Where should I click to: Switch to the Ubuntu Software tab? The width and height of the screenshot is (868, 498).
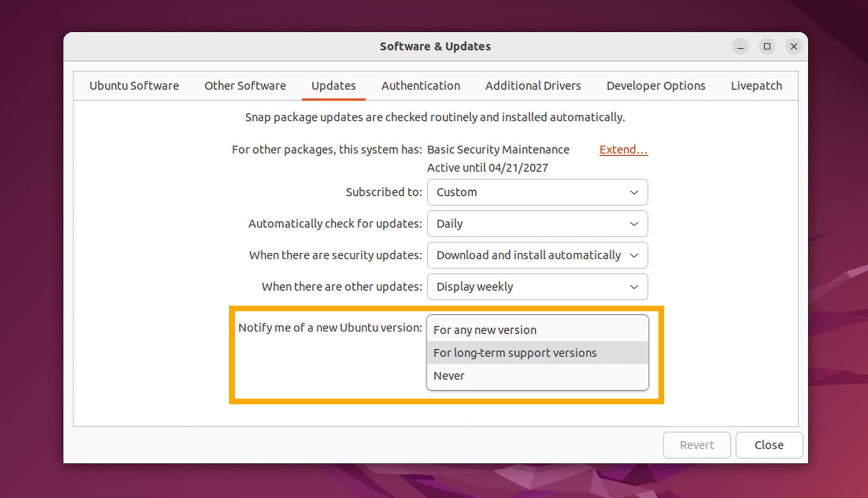pos(134,86)
